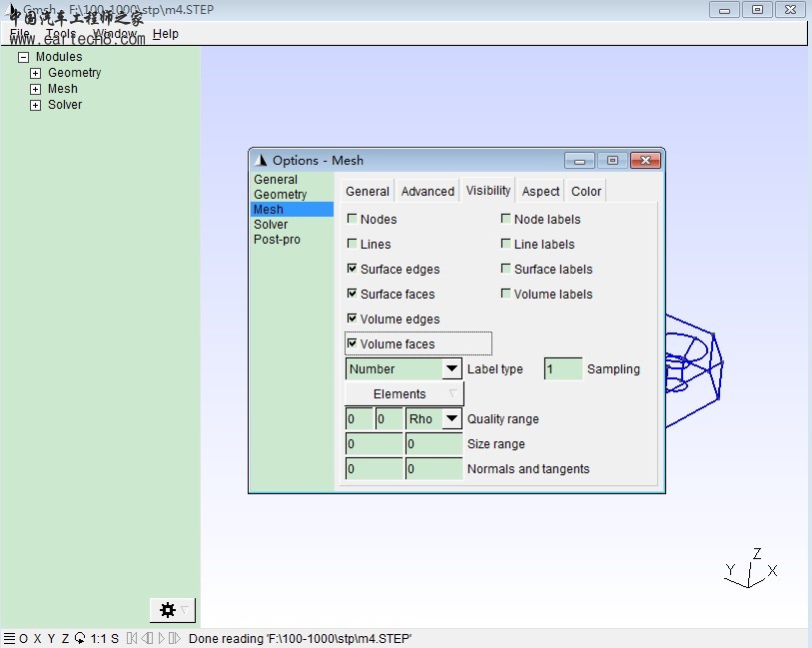The width and height of the screenshot is (812, 648).
Task: Toggle the Volume faces checkbox
Action: point(353,343)
